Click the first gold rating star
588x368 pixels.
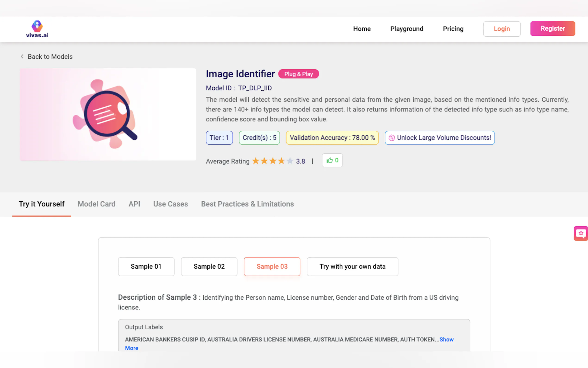[x=256, y=161]
